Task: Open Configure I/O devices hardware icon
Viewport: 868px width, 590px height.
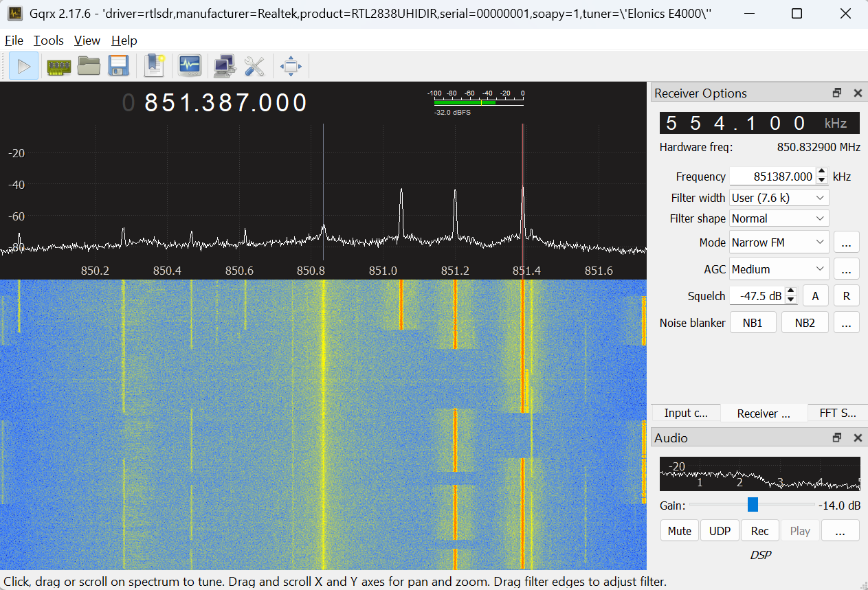Action: pyautogui.click(x=59, y=66)
